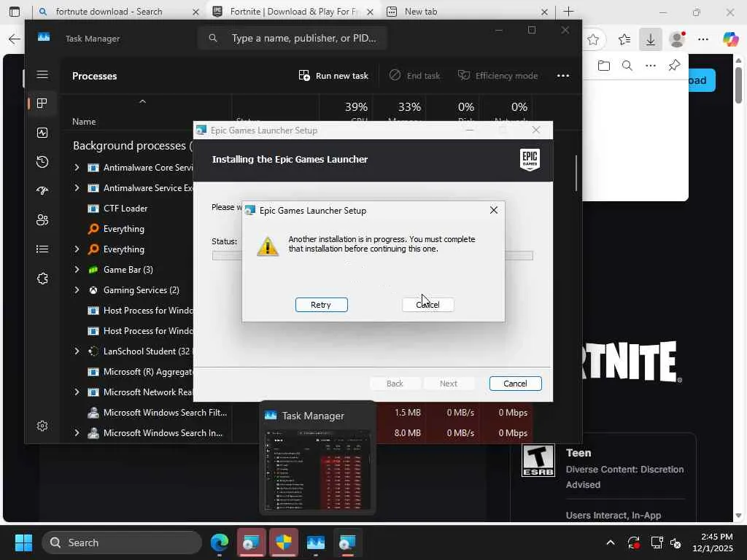This screenshot has width=747, height=560.
Task: Add this page to favorites star icon
Action: 592,39
